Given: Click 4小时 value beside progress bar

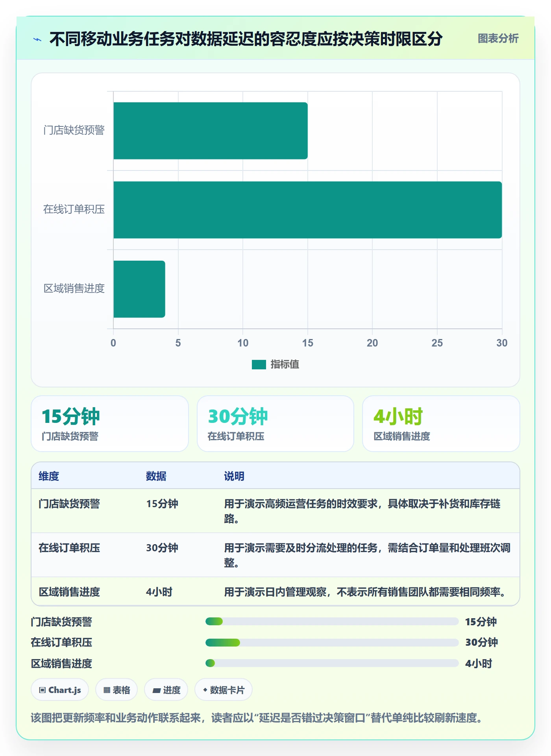Looking at the screenshot, I should tap(479, 663).
